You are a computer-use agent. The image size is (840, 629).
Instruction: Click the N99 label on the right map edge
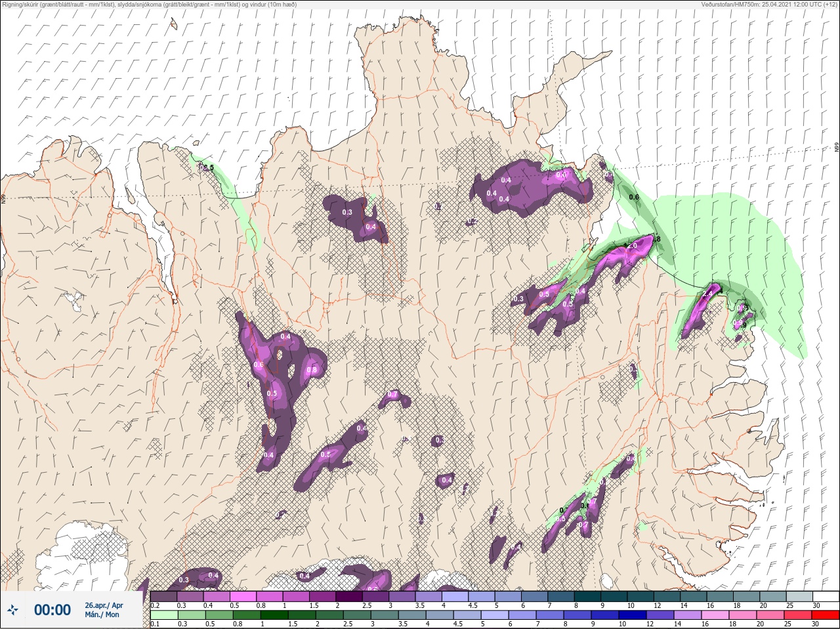[837, 148]
